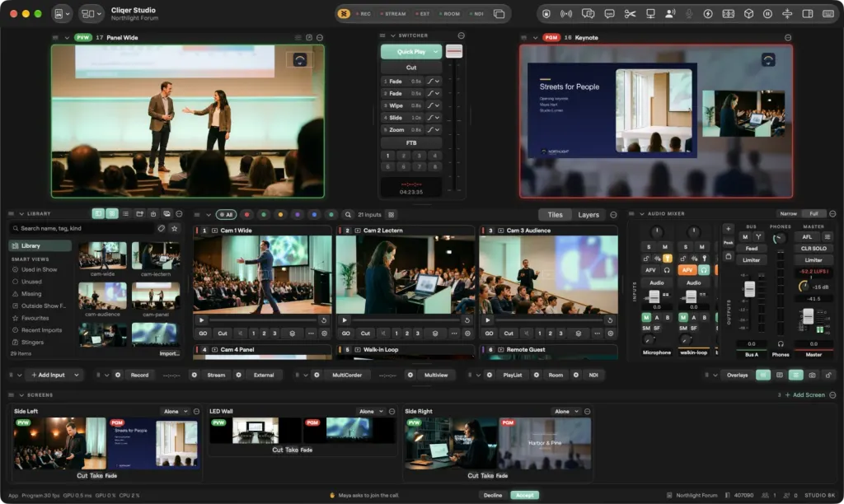Open settings gear before the Record button
This screenshot has width=844, height=504.
[118, 375]
